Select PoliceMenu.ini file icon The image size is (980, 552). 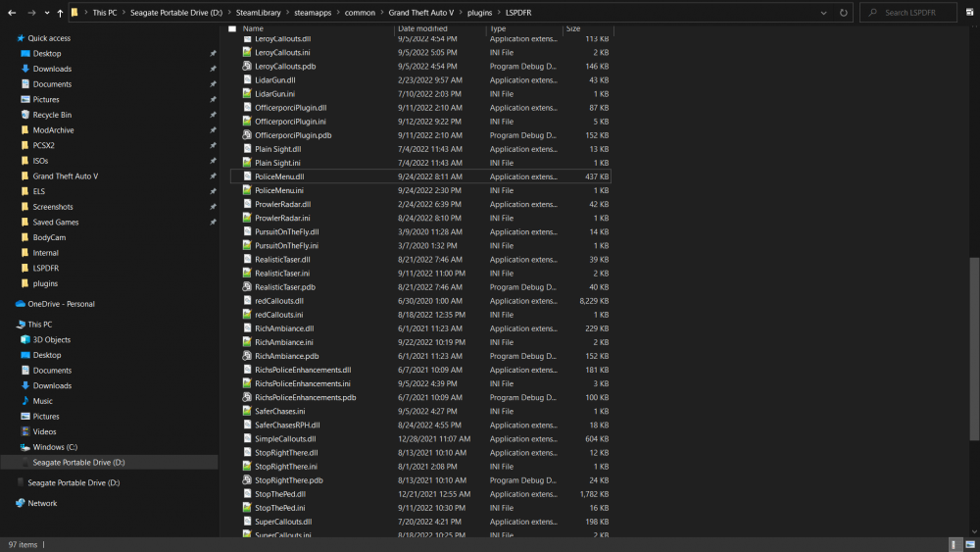247,190
